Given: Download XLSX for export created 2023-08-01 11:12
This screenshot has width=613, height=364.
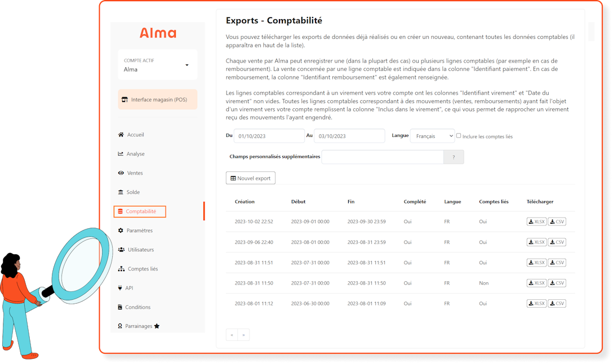Looking at the screenshot, I should point(536,303).
